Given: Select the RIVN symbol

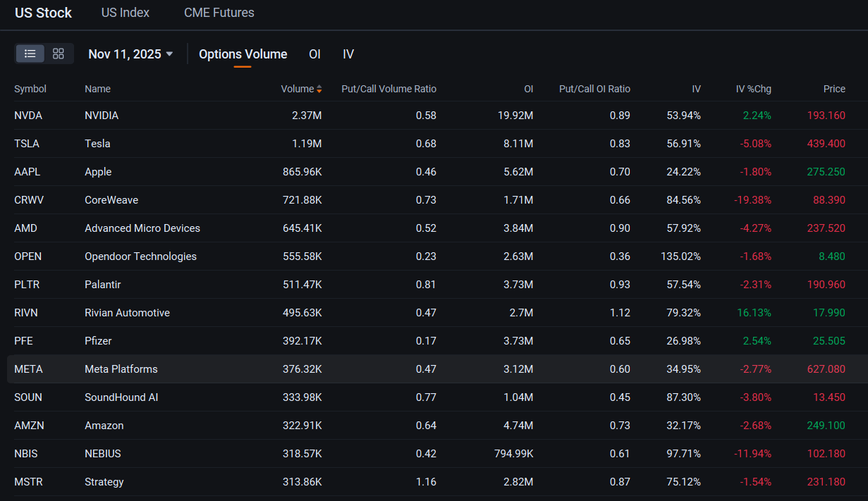Looking at the screenshot, I should click(27, 313).
